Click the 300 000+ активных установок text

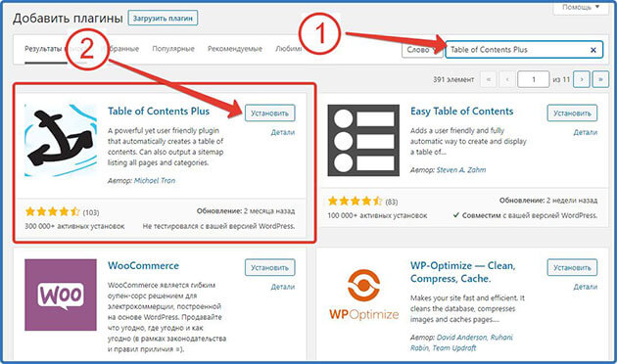point(74,226)
